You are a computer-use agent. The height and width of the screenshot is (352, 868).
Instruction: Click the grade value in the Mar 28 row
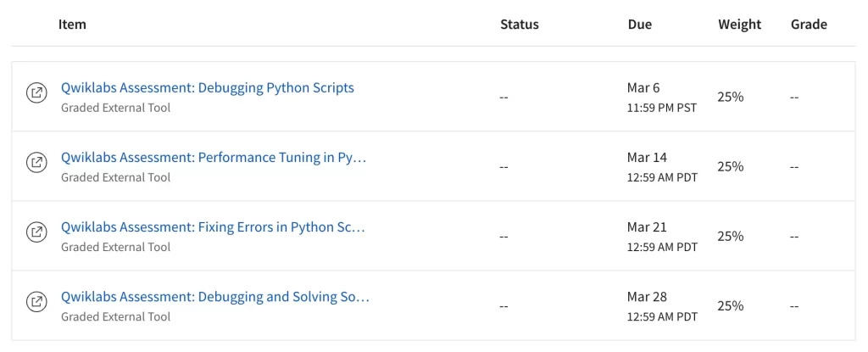pyautogui.click(x=794, y=305)
